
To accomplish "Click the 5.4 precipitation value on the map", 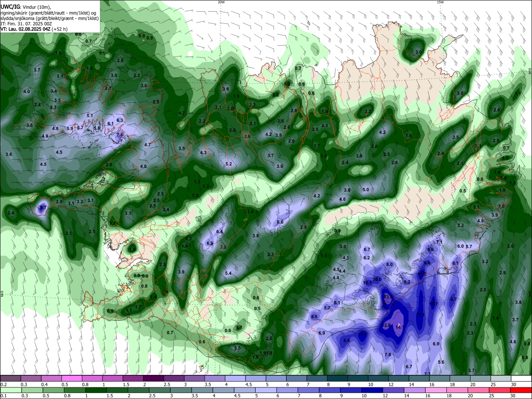I will pos(228,273).
